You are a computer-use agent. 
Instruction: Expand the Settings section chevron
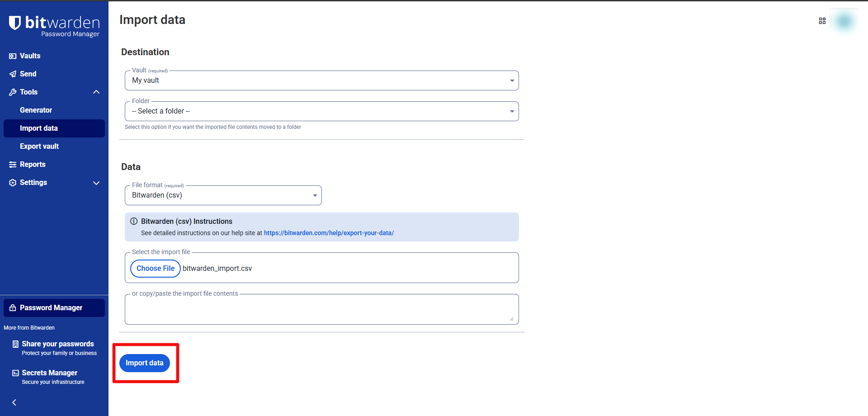[x=96, y=183]
